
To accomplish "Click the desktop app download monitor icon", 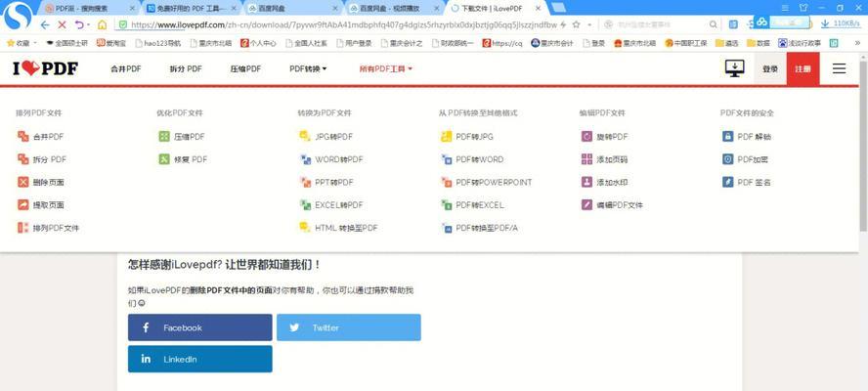I will 735,68.
